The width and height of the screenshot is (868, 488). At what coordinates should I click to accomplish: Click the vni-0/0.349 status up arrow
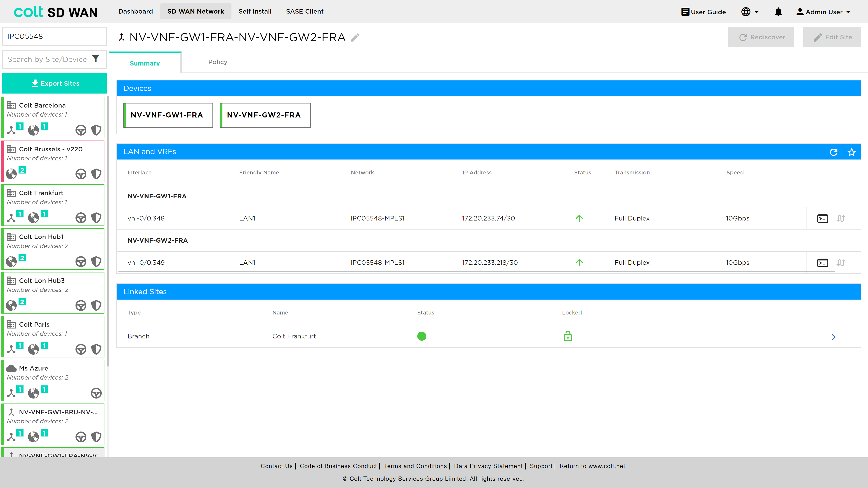coord(579,262)
